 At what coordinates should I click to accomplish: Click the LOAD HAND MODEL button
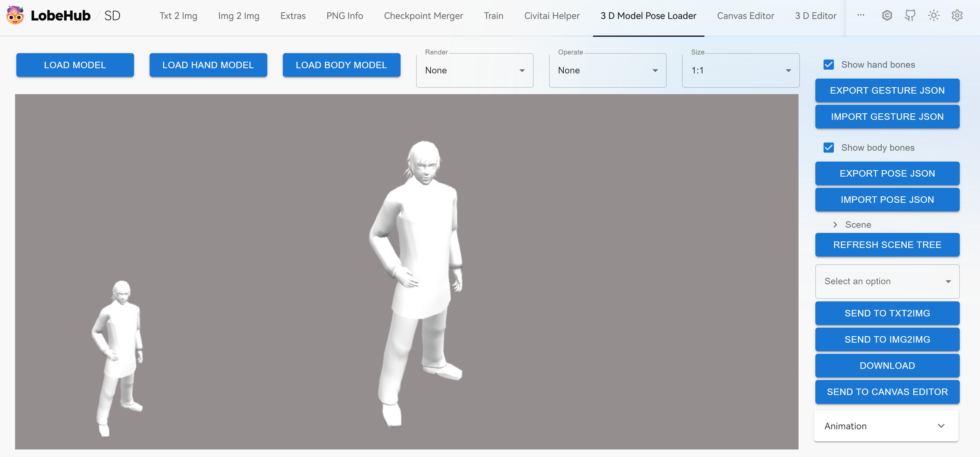point(208,65)
